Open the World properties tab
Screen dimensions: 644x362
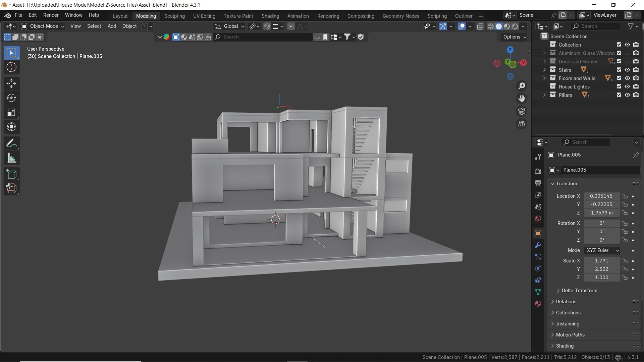(538, 219)
